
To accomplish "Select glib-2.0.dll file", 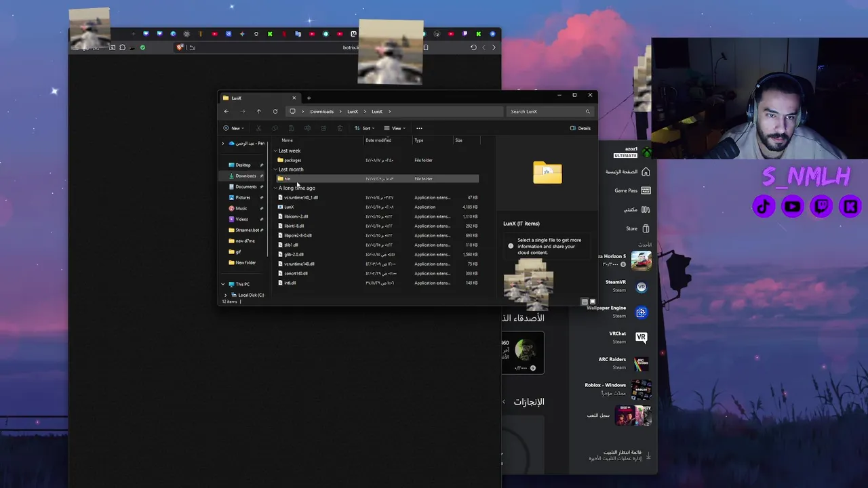I will (377, 255).
